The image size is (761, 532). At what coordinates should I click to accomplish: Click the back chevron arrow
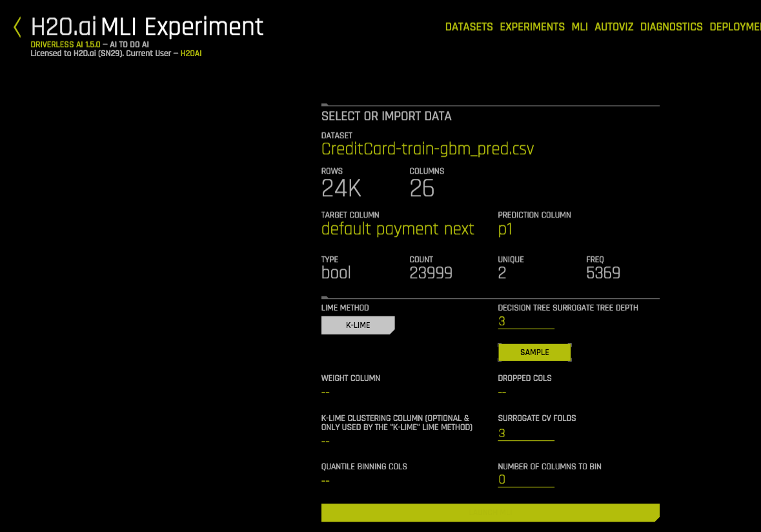click(17, 27)
